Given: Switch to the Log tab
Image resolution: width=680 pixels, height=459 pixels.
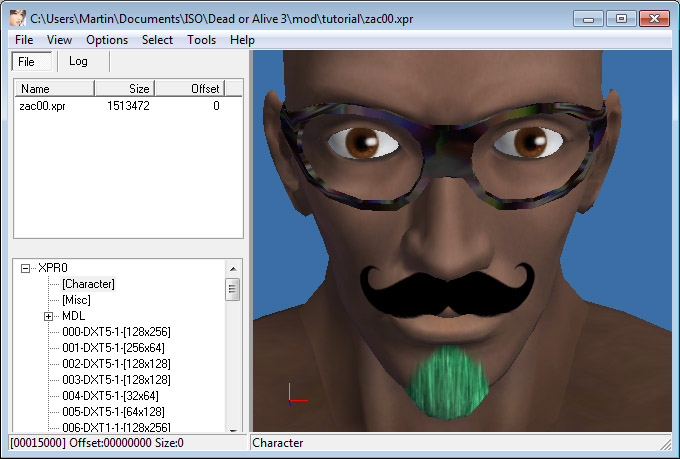Looking at the screenshot, I should click(x=78, y=61).
